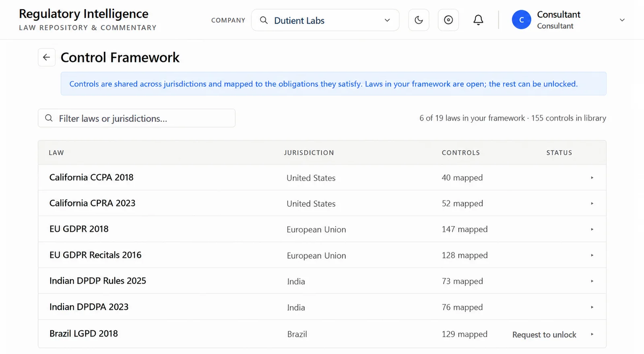
Task: Sort by the CONTROLS column header
Action: [x=461, y=153]
